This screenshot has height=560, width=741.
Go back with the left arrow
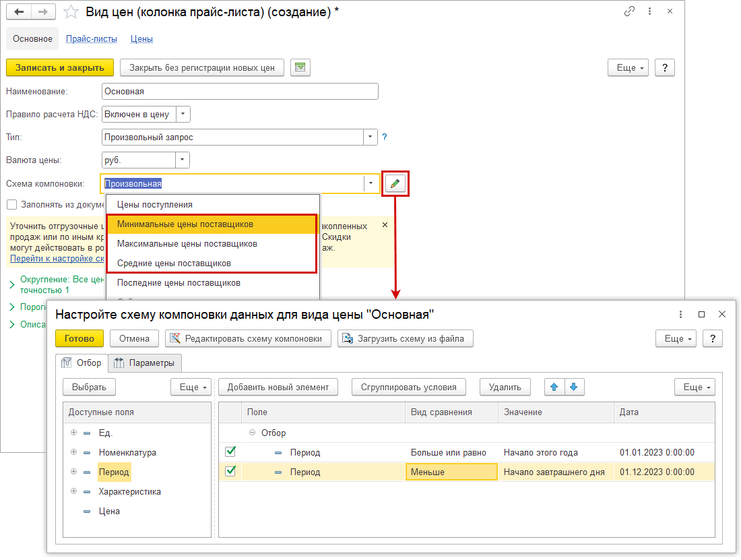coord(19,12)
